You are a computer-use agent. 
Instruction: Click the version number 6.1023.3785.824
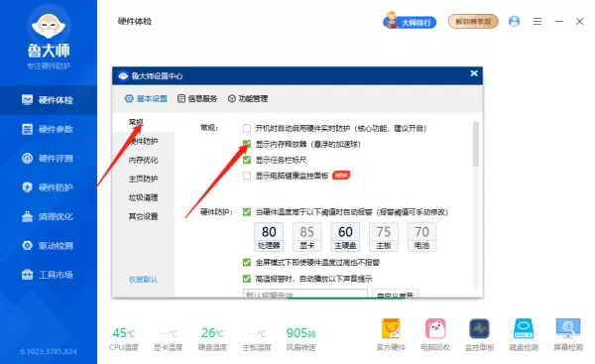pos(49,352)
